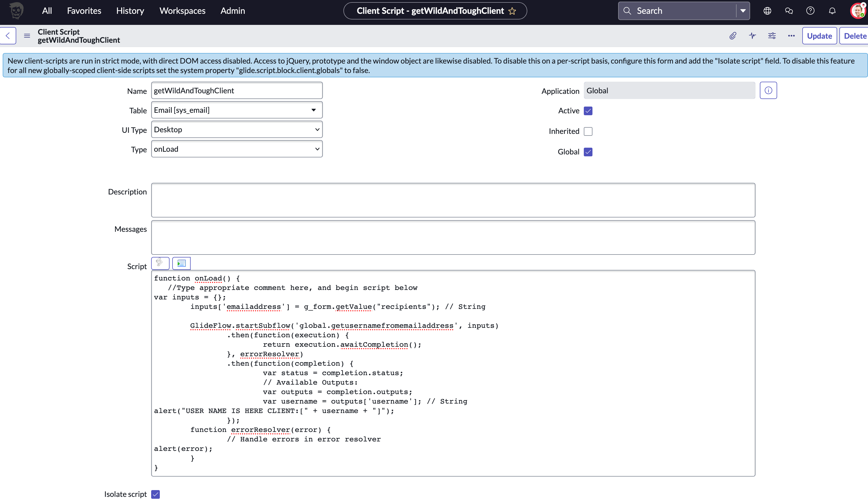Toggle the Isolate script checkbox
The height and width of the screenshot is (502, 868).
pyautogui.click(x=156, y=494)
